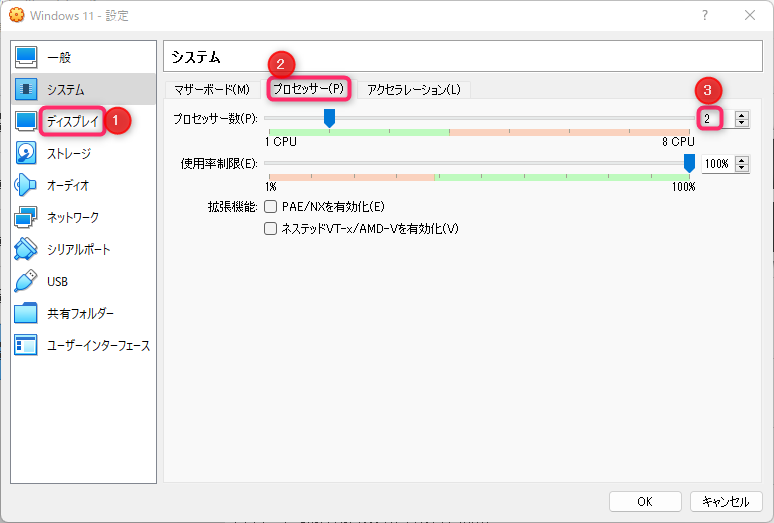Click the プロセッサー数(P): label

point(215,119)
